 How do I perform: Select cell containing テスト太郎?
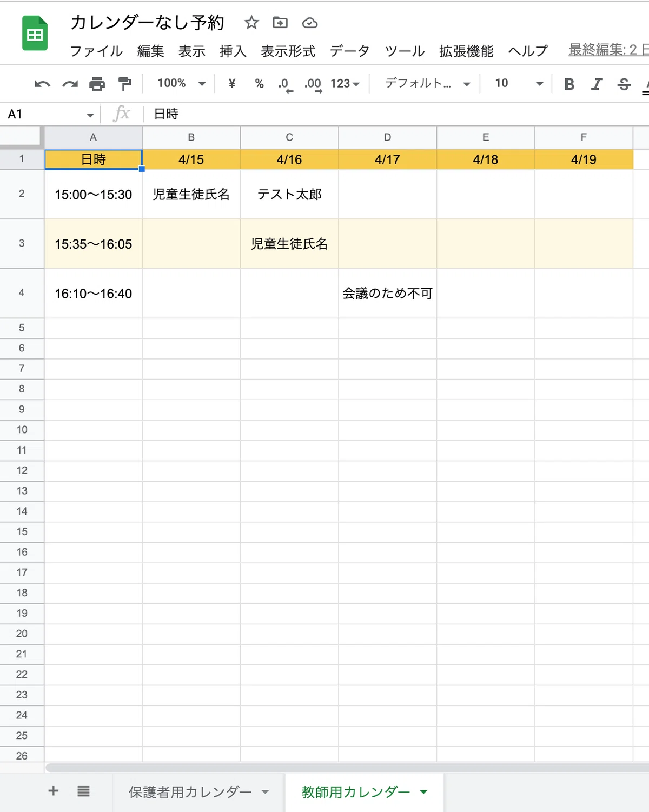(289, 194)
